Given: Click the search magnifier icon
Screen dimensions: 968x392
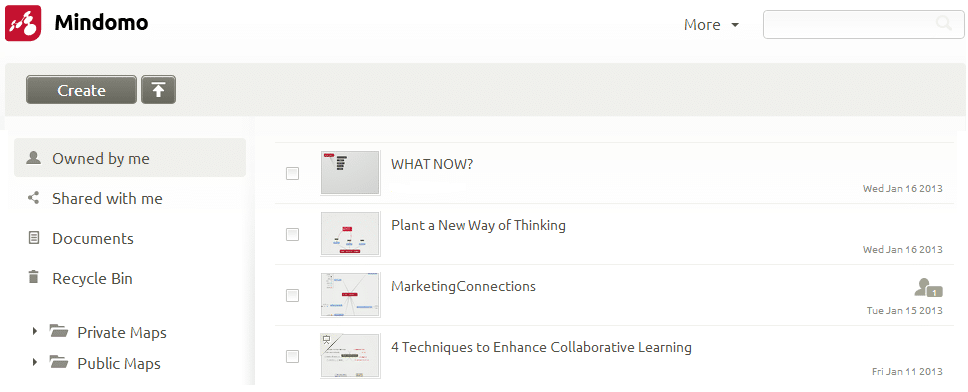Looking at the screenshot, I should pos(943,24).
